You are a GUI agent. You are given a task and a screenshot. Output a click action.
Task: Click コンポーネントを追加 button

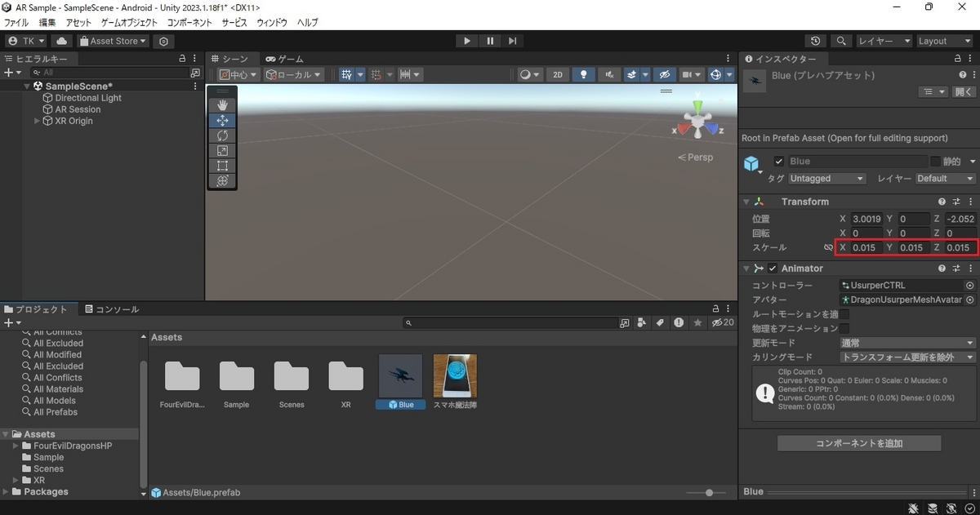(x=859, y=443)
